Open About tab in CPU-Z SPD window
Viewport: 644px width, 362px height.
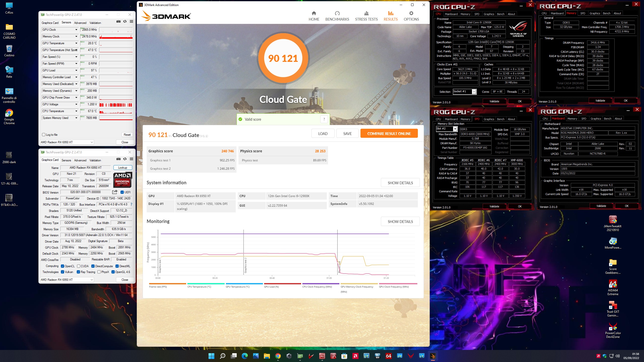click(511, 119)
